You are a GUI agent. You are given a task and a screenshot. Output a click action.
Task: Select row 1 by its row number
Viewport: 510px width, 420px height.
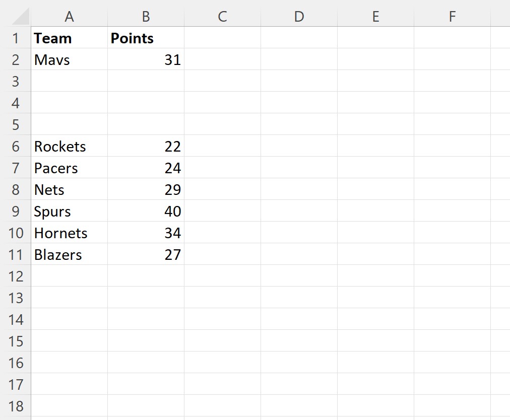pos(16,38)
